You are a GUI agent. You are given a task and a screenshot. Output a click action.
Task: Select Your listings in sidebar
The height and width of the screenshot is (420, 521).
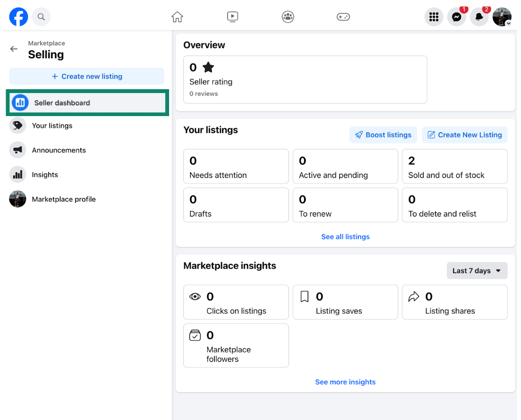click(x=52, y=126)
